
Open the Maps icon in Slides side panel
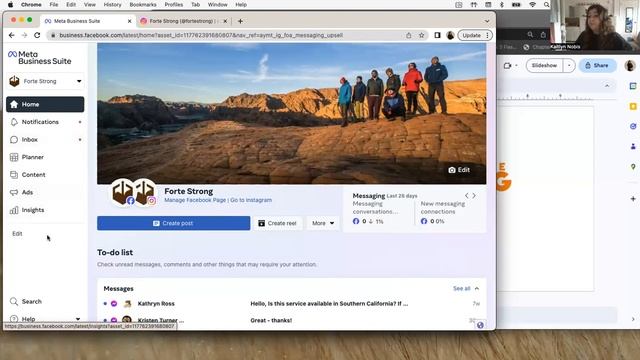pos(633,167)
